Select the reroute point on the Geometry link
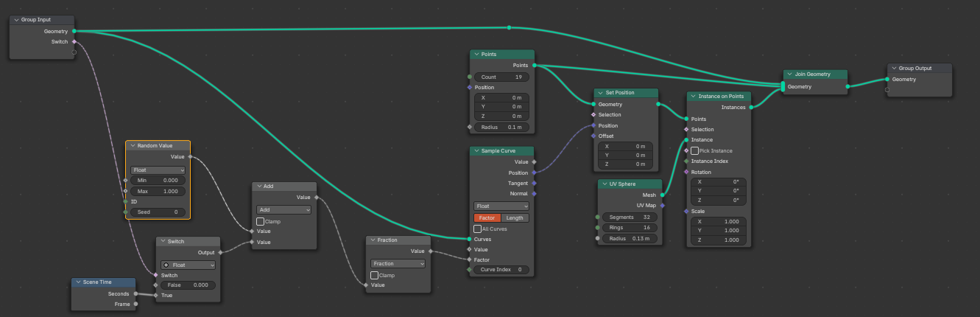The width and height of the screenshot is (980, 317). click(x=509, y=28)
